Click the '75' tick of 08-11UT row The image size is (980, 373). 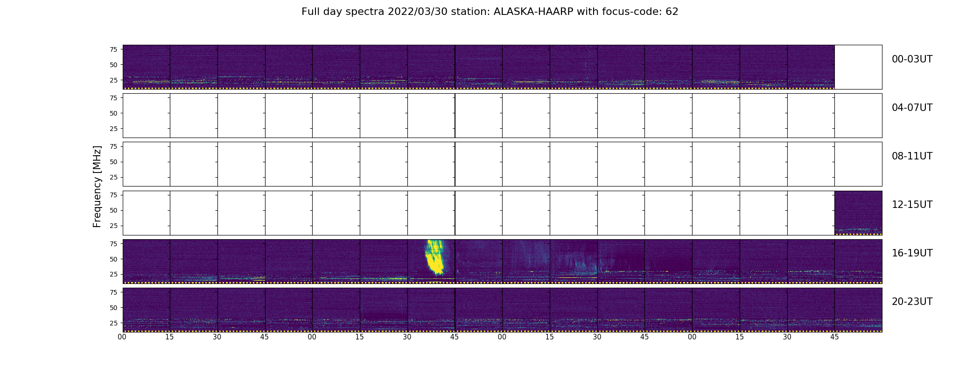coord(113,146)
